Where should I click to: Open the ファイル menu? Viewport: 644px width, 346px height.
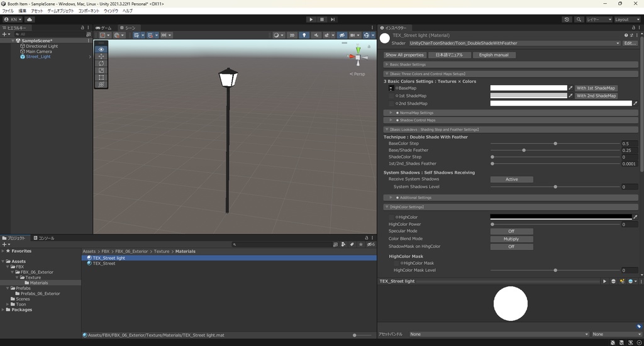point(8,11)
